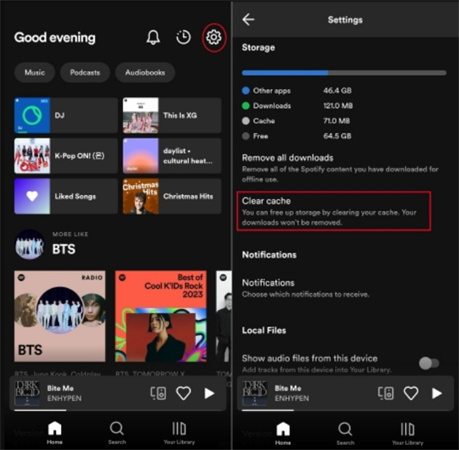The height and width of the screenshot is (450, 459).
Task: Tap Free storage legend dot
Action: pyautogui.click(x=246, y=136)
